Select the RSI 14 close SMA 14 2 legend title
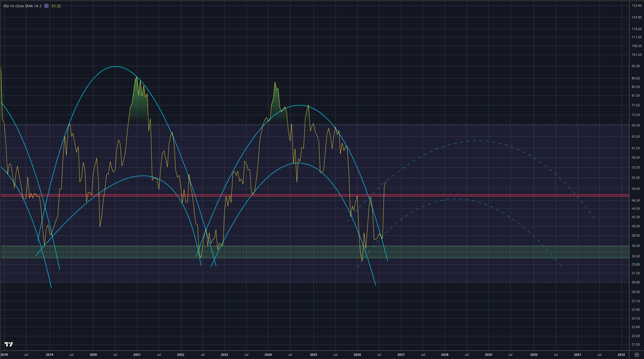The height and width of the screenshot is (359, 644). coord(22,5)
